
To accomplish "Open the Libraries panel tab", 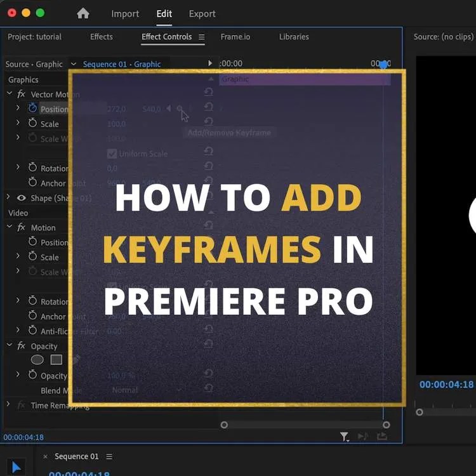I will pos(294,37).
